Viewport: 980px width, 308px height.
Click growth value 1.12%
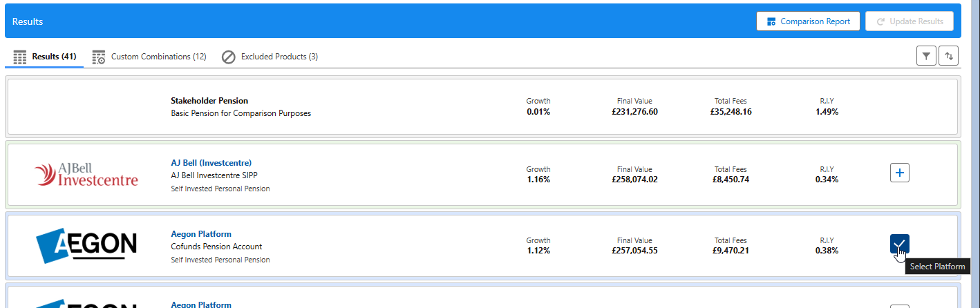tap(538, 251)
